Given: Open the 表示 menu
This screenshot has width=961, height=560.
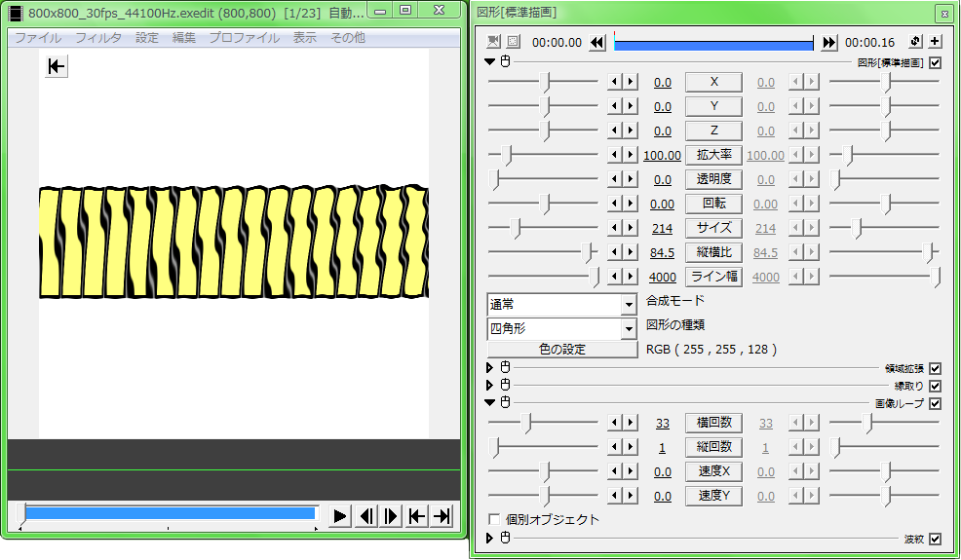Looking at the screenshot, I should pos(305,38).
